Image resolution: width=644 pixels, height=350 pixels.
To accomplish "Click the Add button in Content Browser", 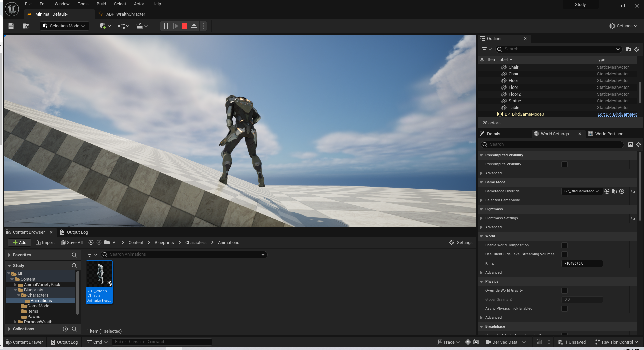I will (x=19, y=243).
